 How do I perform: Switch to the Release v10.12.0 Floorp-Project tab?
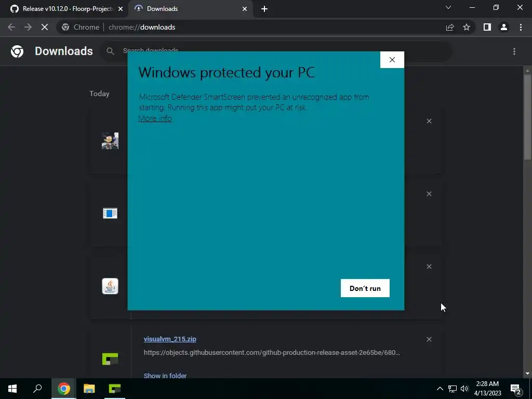[x=63, y=9]
